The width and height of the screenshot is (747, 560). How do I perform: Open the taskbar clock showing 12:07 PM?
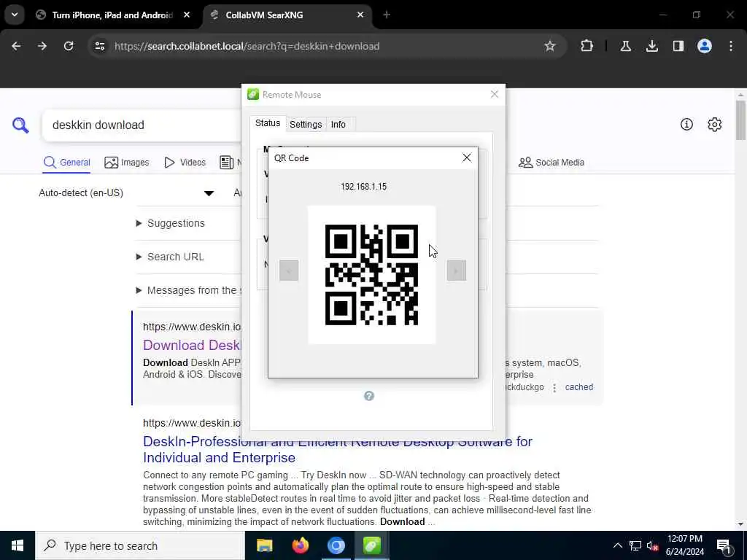[684, 545]
